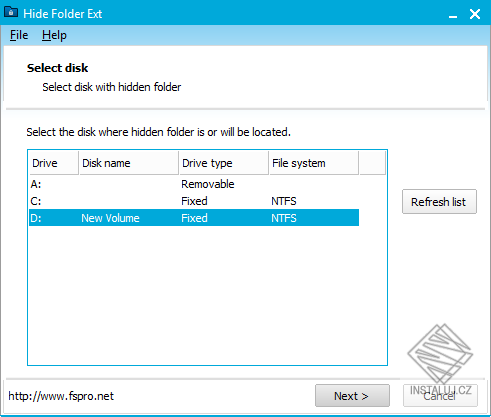Click the Fixed cell in the C: row
Viewport: 491px width, 417px height.
click(194, 201)
